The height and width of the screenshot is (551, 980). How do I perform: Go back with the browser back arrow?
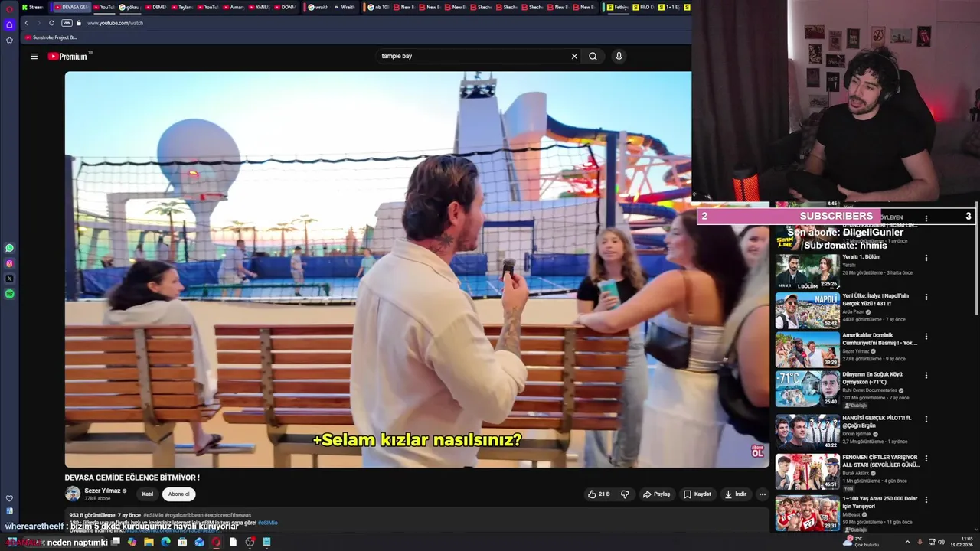coord(27,23)
